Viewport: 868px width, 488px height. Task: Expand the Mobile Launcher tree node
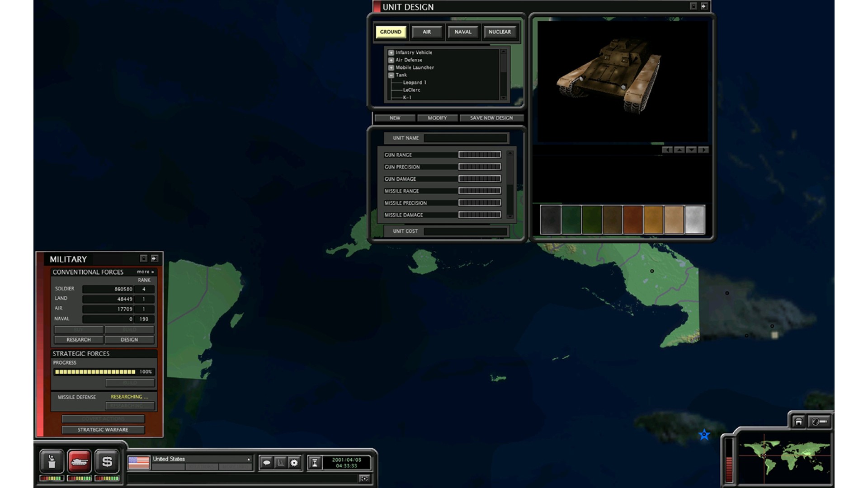click(x=391, y=68)
